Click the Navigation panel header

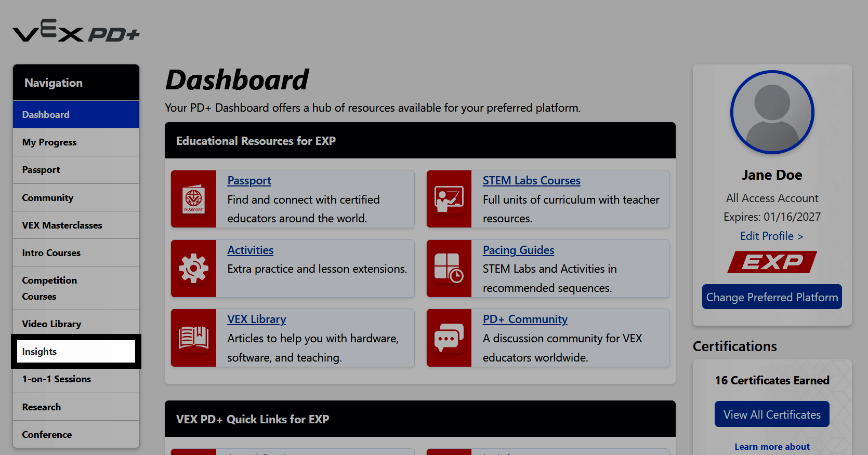(x=76, y=83)
